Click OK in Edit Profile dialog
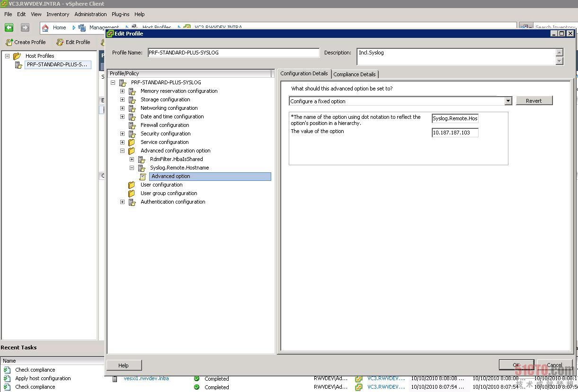 point(516,365)
